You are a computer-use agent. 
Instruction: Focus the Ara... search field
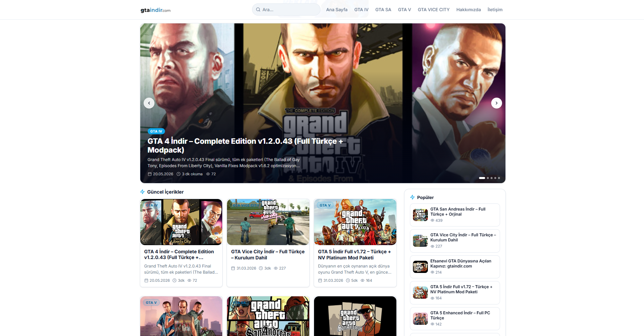(286, 9)
